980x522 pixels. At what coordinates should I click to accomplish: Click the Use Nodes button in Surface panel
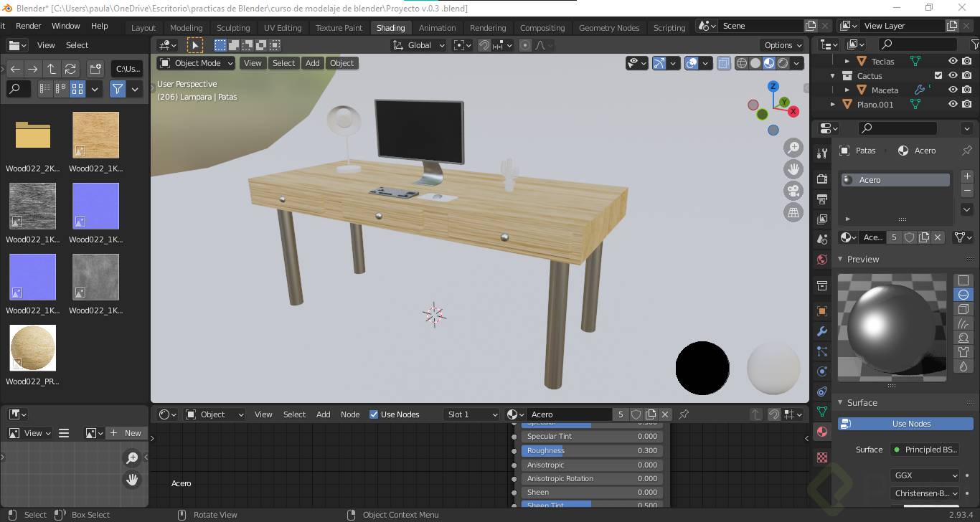point(905,424)
